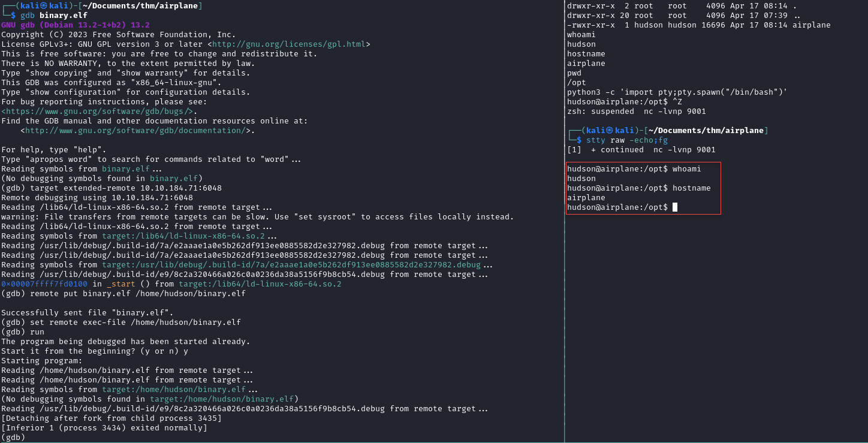Open the GDB bugs reporting URL
Screen dimensions: 868x443
[x=97, y=111]
